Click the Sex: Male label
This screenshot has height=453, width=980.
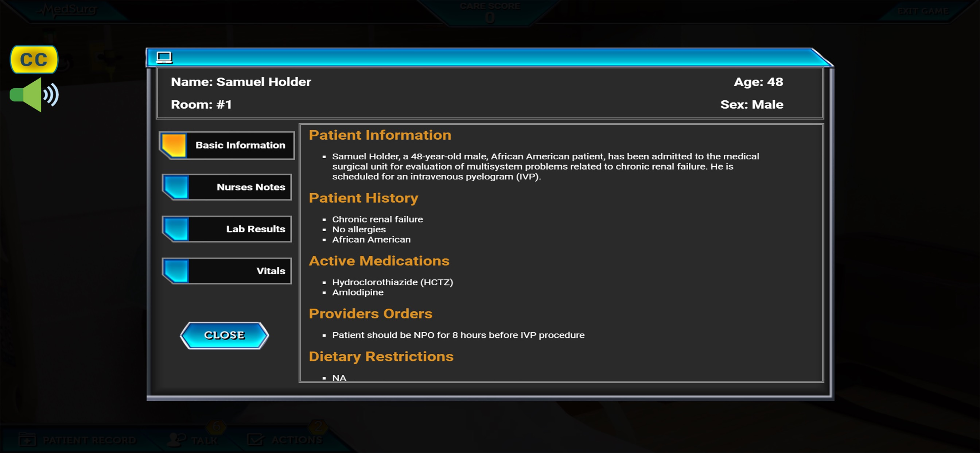point(752,105)
